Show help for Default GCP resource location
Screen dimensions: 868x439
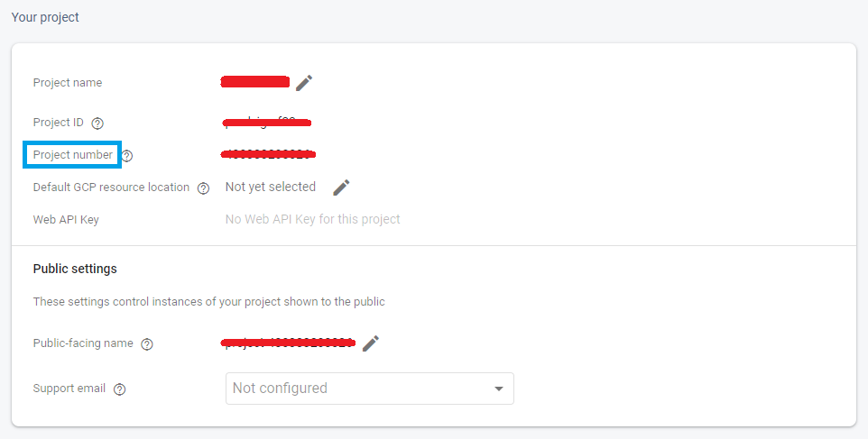[203, 188]
